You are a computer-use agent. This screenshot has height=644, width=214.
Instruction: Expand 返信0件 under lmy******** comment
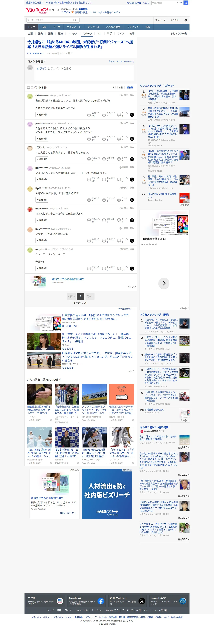pos(42,240)
